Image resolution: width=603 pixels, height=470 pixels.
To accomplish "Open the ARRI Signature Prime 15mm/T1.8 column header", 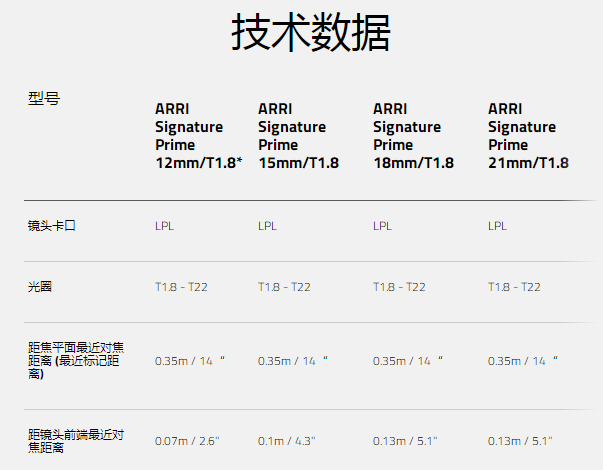I will pyautogui.click(x=298, y=135).
